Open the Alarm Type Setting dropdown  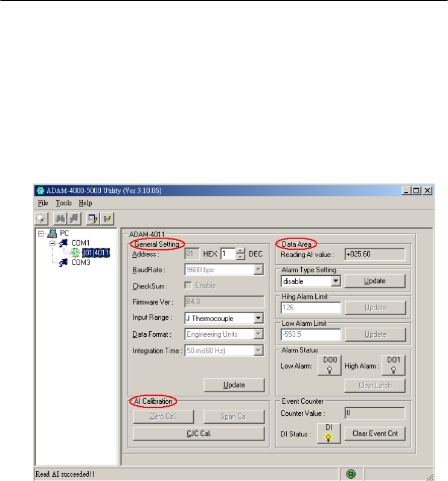(336, 281)
